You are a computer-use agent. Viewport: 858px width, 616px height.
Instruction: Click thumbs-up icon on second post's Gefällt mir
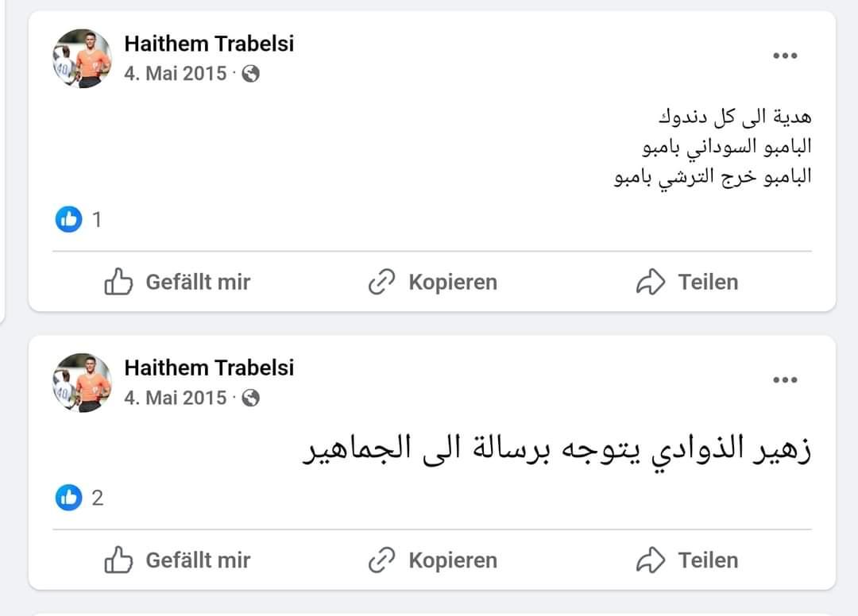point(118,560)
